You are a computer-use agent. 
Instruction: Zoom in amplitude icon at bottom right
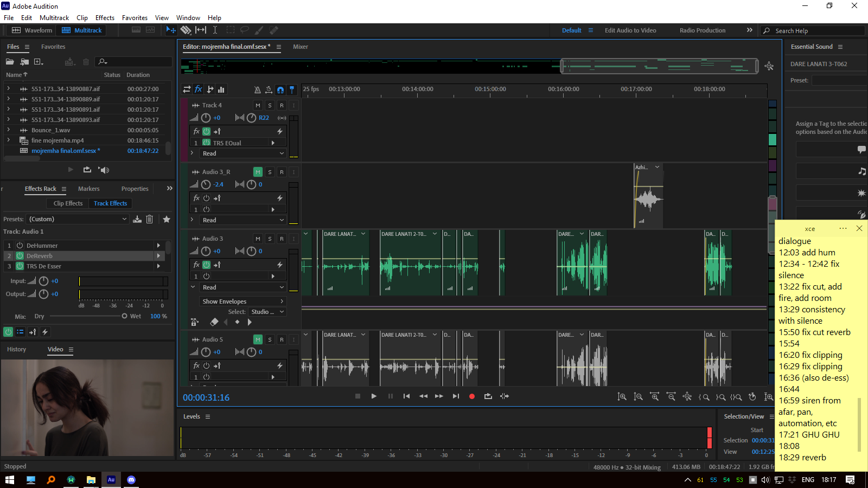pyautogui.click(x=622, y=397)
